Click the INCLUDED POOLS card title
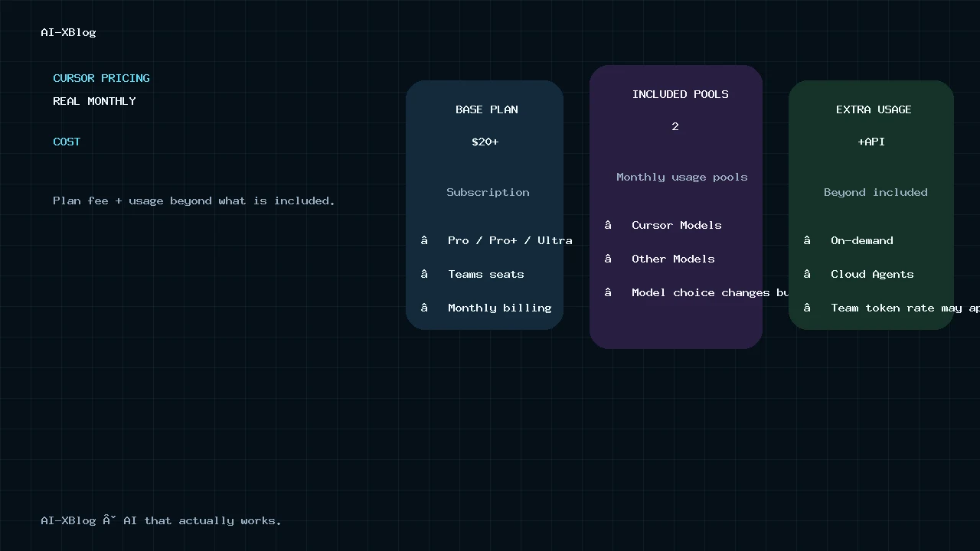Viewport: 980px width, 551px height. pyautogui.click(x=681, y=94)
